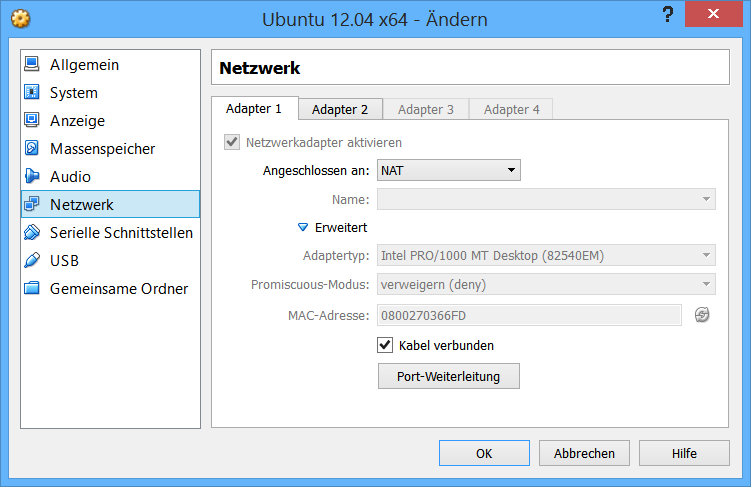The width and height of the screenshot is (751, 487).
Task: Click the USB plug icon
Action: (31, 261)
